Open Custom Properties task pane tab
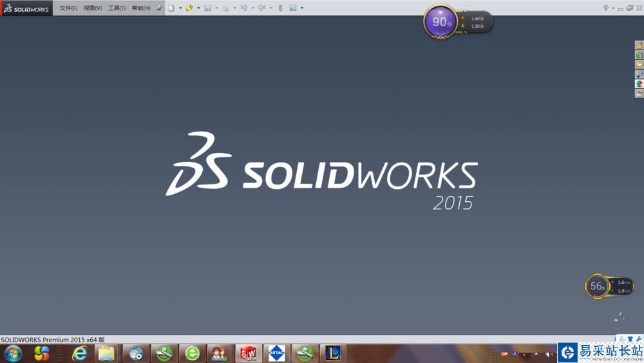The image size is (644, 363). (639, 93)
